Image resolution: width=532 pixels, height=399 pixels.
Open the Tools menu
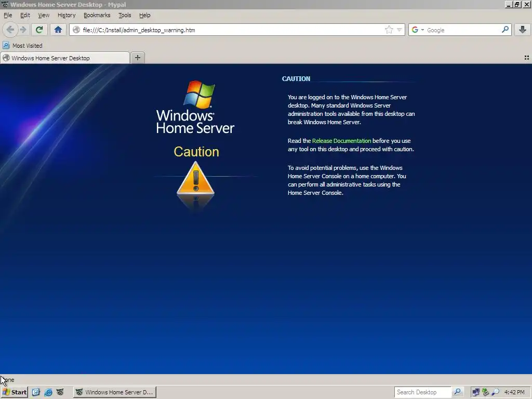point(125,15)
